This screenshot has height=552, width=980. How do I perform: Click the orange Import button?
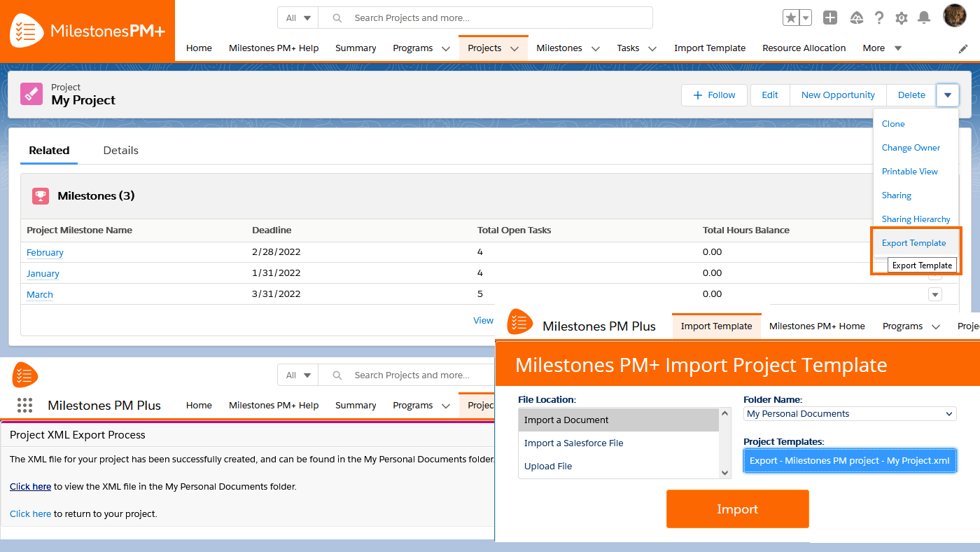(737, 509)
